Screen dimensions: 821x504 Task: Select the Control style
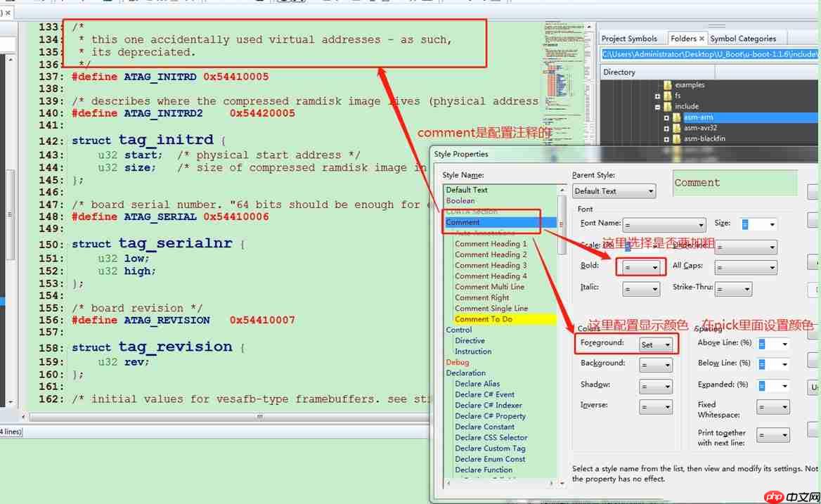[459, 330]
